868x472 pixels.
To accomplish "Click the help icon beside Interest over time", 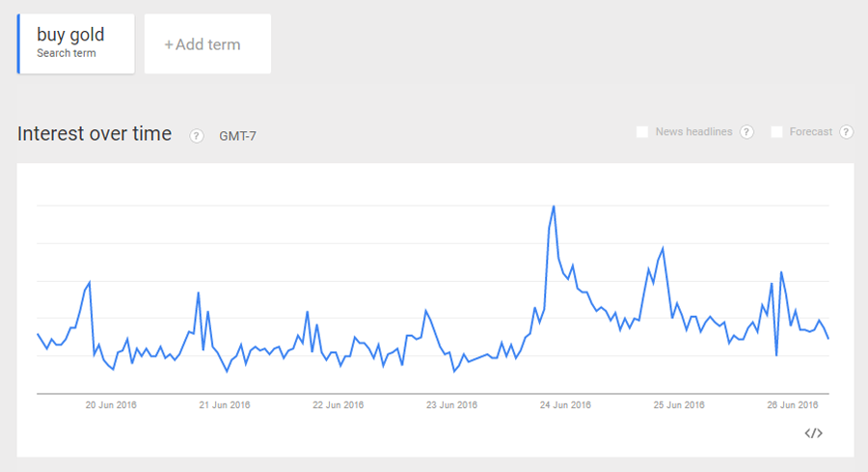I will point(197,135).
